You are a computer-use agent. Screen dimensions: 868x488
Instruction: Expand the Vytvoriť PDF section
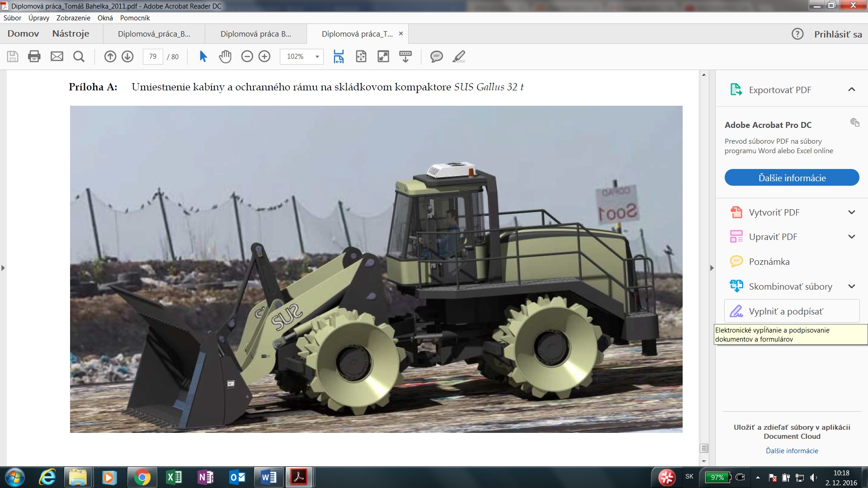coord(851,212)
